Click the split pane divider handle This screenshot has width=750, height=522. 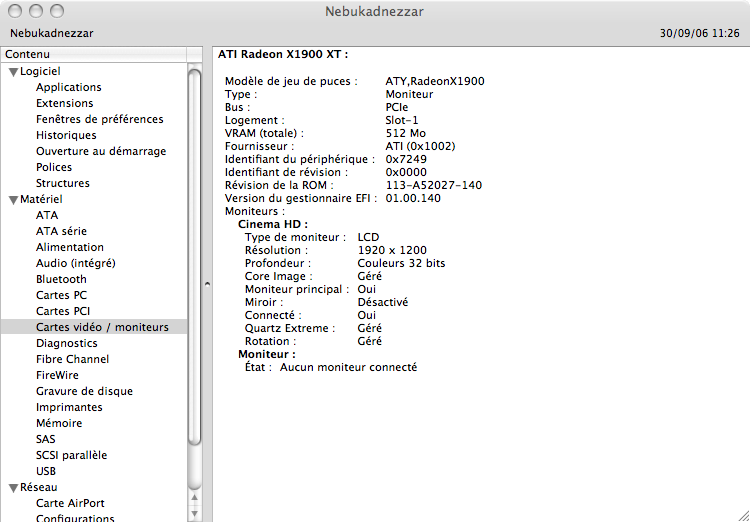(207, 284)
